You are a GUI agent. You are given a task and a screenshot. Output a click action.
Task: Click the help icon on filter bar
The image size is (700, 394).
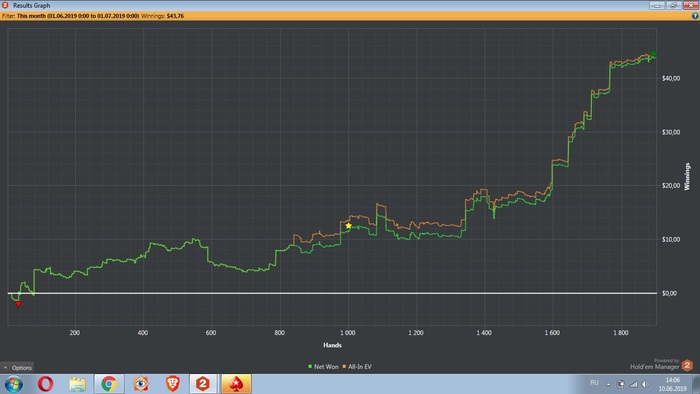pyautogui.click(x=695, y=16)
